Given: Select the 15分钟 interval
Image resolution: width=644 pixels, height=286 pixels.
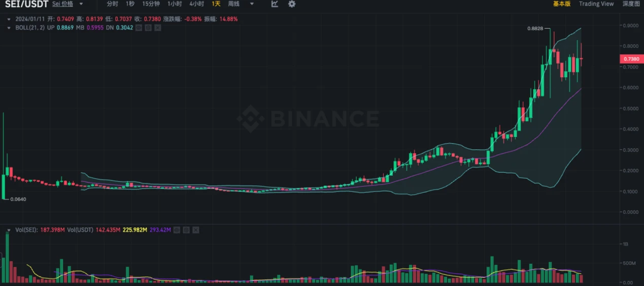Looking at the screenshot, I should point(151,4).
